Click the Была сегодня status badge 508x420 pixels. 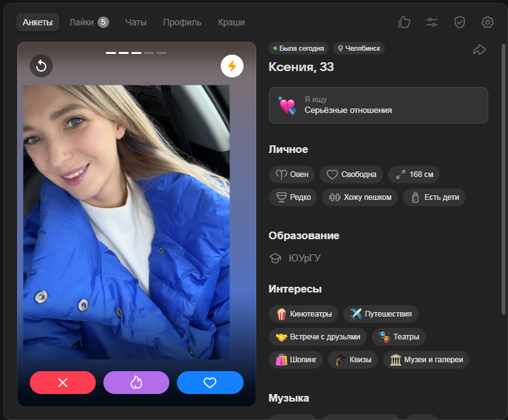(298, 48)
